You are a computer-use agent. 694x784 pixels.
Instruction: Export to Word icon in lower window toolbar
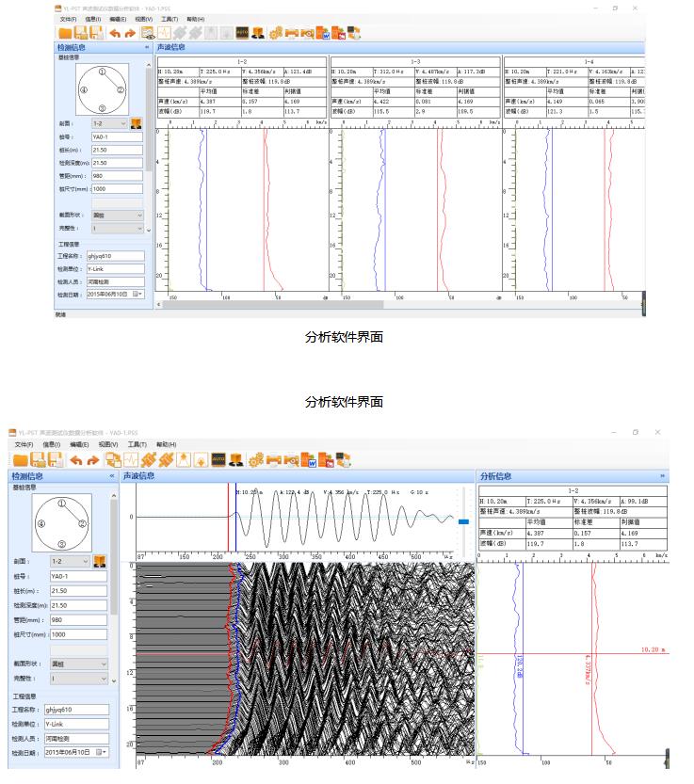(x=308, y=459)
